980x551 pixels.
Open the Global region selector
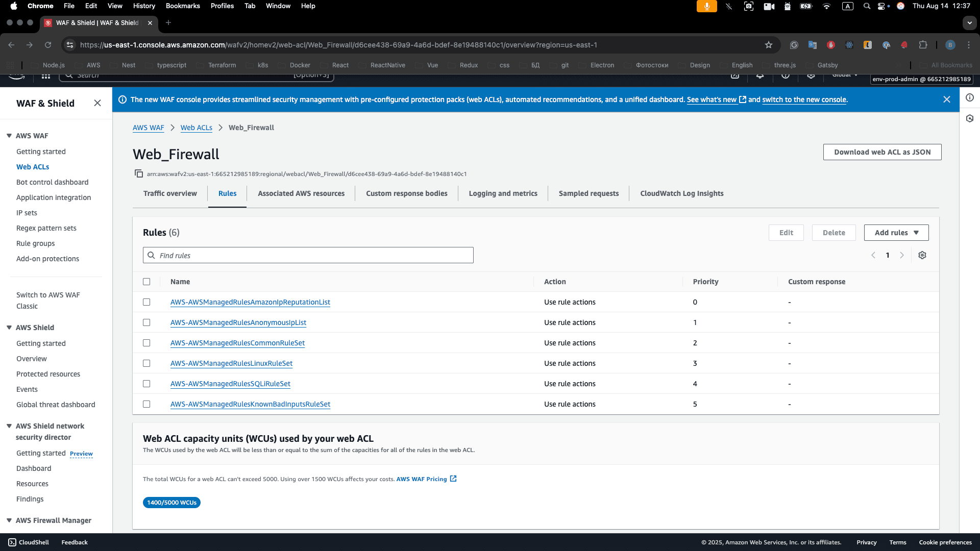(844, 74)
